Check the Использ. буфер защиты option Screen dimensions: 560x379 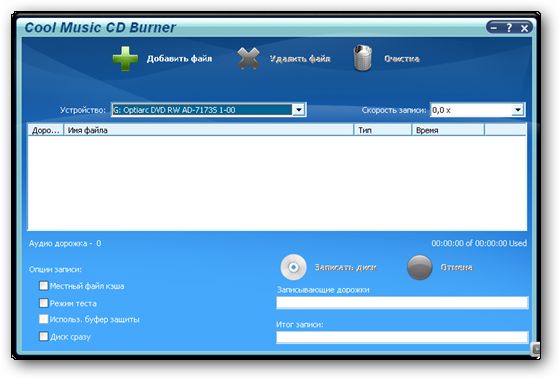click(x=44, y=319)
